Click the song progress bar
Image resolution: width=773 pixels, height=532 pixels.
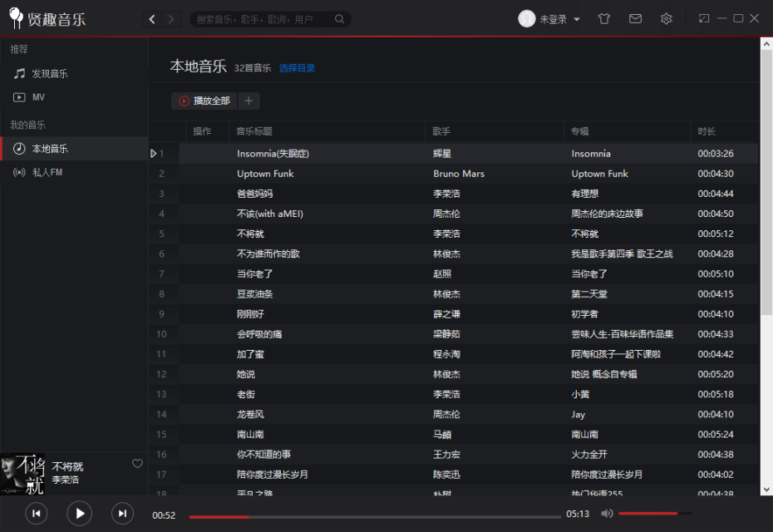(x=375, y=517)
